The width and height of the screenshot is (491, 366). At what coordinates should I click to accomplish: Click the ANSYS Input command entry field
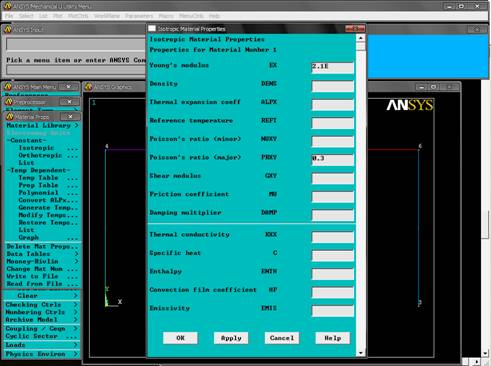75,70
